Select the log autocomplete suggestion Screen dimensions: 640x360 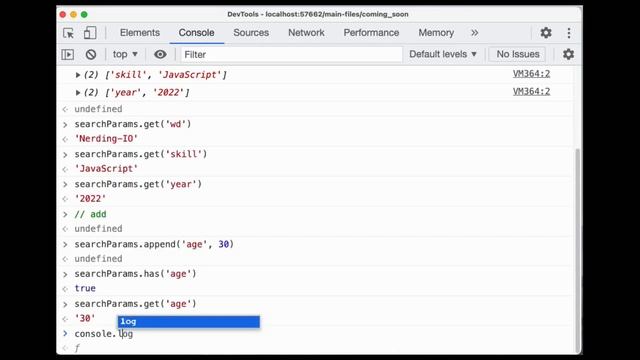coord(189,322)
